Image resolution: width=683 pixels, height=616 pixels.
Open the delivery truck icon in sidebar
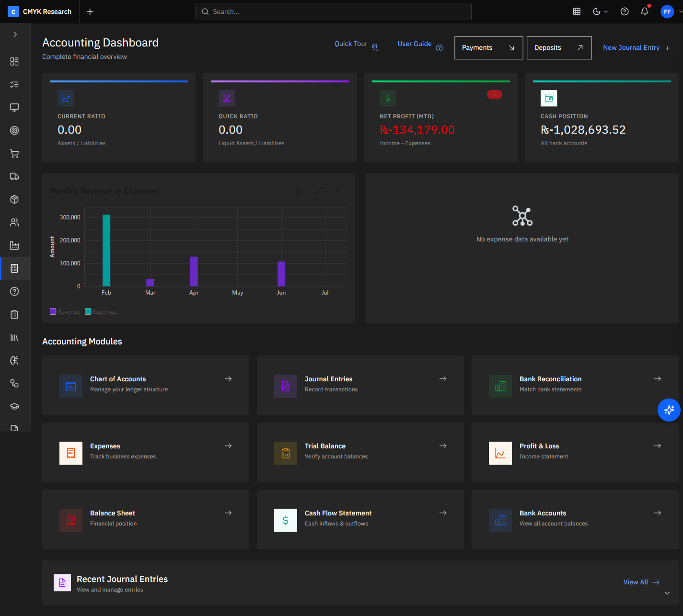pos(14,176)
